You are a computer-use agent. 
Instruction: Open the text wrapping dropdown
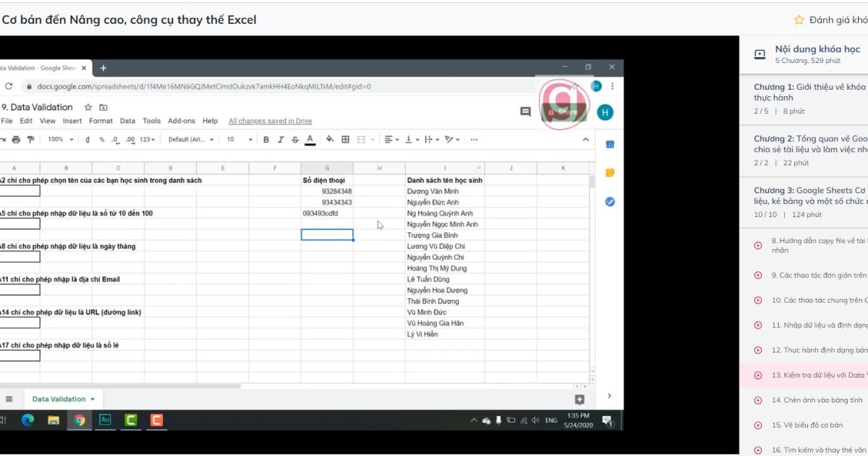tap(432, 140)
